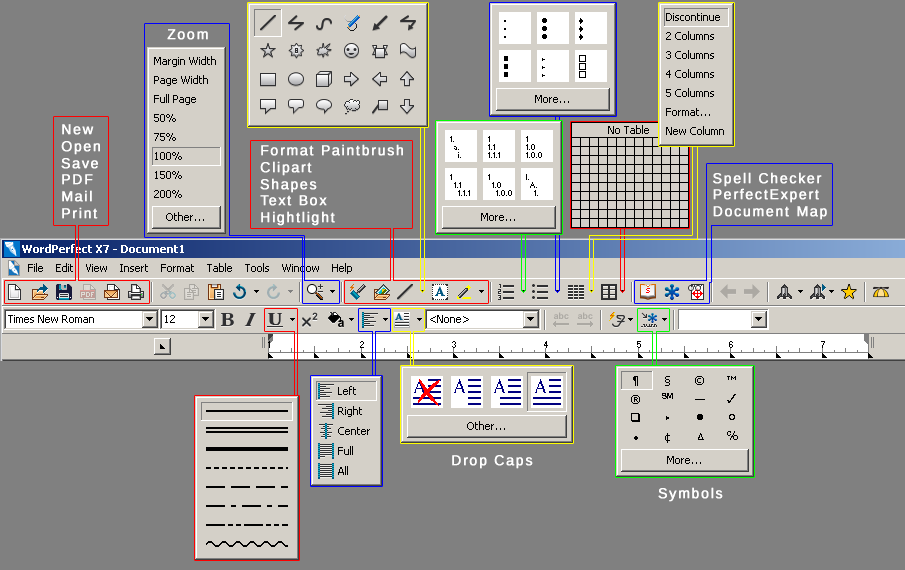This screenshot has width=905, height=570.
Task: Open the Table menu
Action: pos(219,268)
